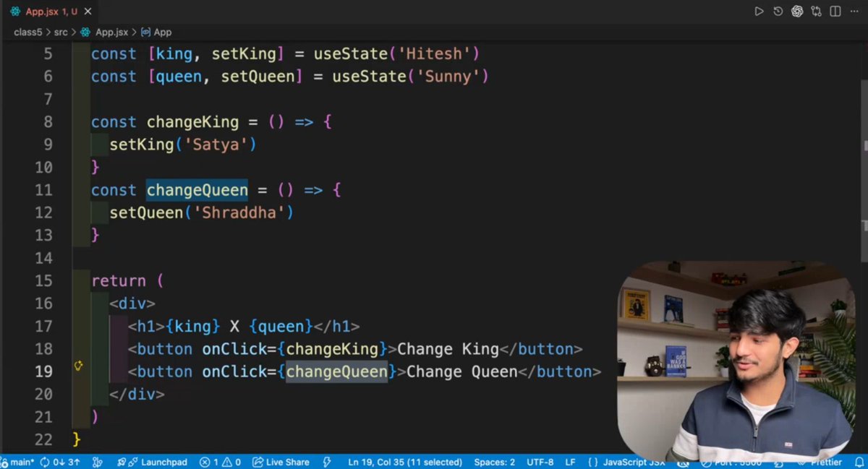Click the lightning bolt status icon
The width and height of the screenshot is (868, 469).
click(327, 462)
